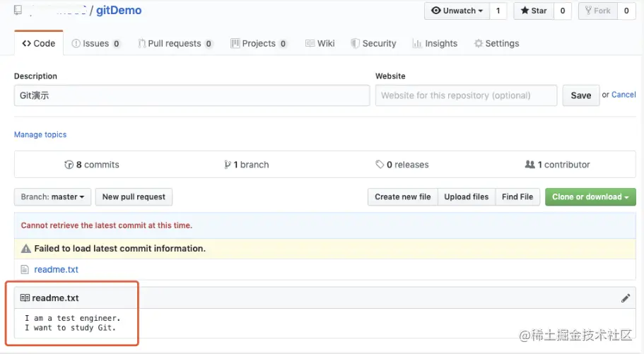The height and width of the screenshot is (354, 644).
Task: Cancel editing the description
Action: coord(623,95)
